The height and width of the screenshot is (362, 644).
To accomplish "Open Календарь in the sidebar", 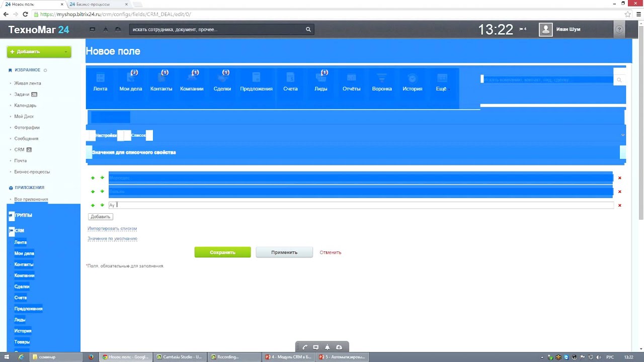I will [x=25, y=106].
